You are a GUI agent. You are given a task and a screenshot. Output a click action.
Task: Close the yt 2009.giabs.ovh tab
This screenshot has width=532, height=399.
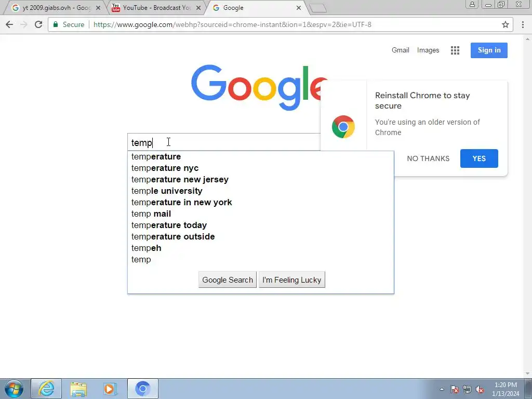(x=98, y=8)
